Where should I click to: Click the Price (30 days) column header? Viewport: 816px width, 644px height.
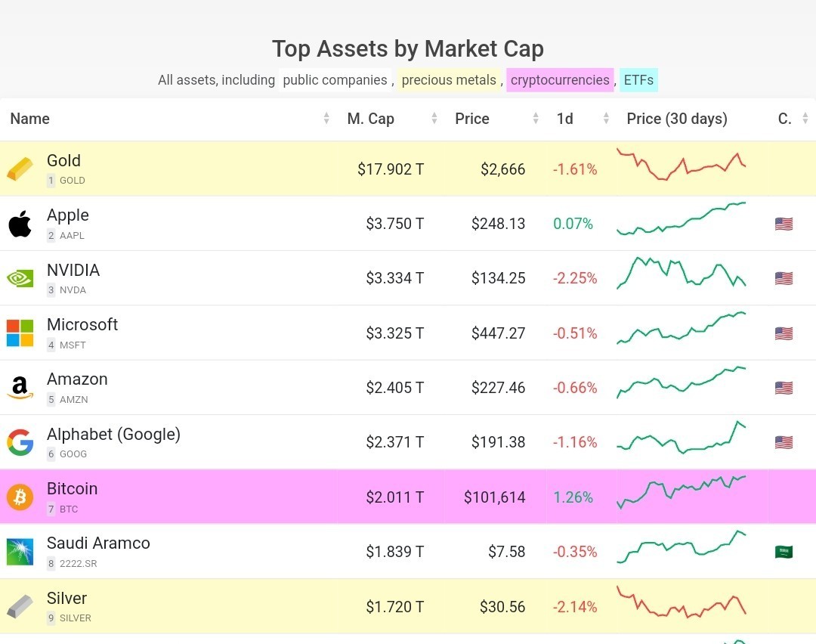coord(676,119)
